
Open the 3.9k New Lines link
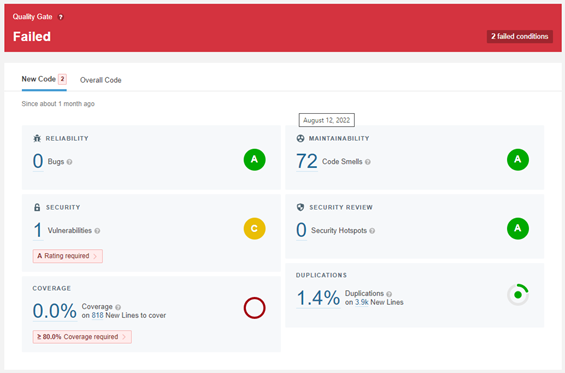point(362,302)
